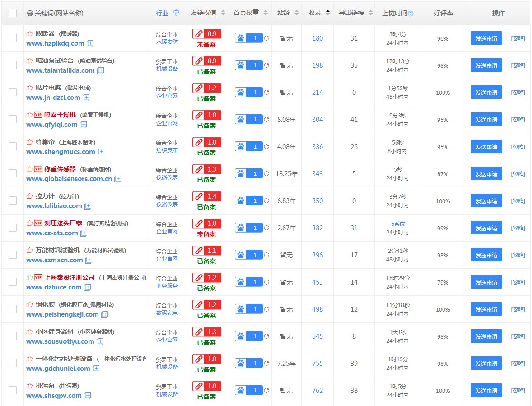Click the VIP badge next to 喷雾干燥机
This screenshot has width=532, height=406.
coord(38,115)
